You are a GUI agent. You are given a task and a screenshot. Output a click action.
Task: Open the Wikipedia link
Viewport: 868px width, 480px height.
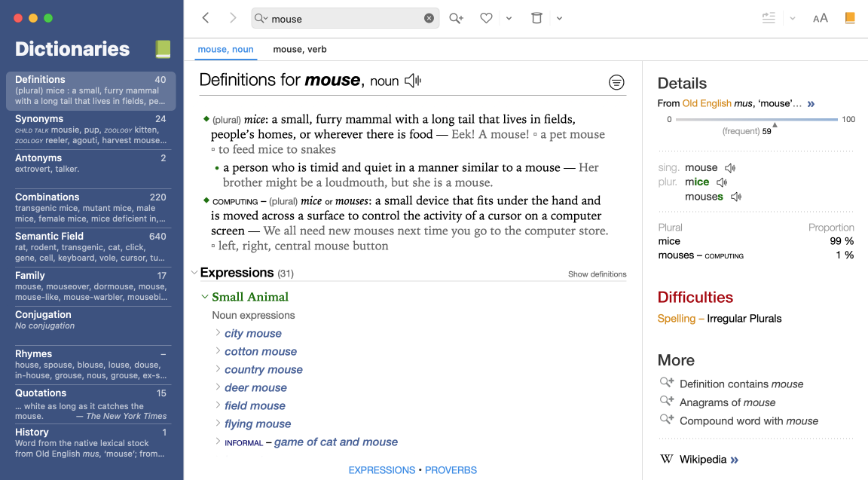702,460
